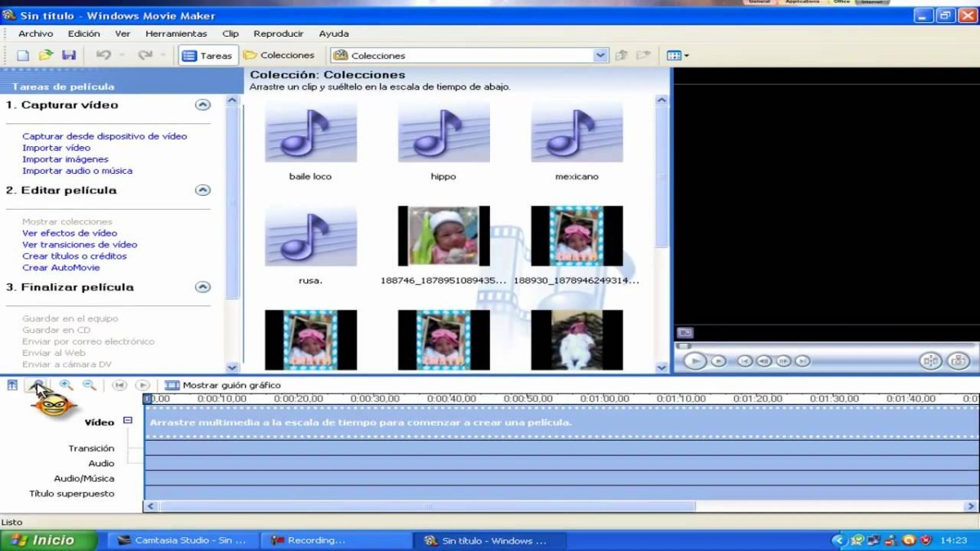This screenshot has width=980, height=551.
Task: Click the timeline horizontal scrollbar thumb
Action: coord(427,506)
